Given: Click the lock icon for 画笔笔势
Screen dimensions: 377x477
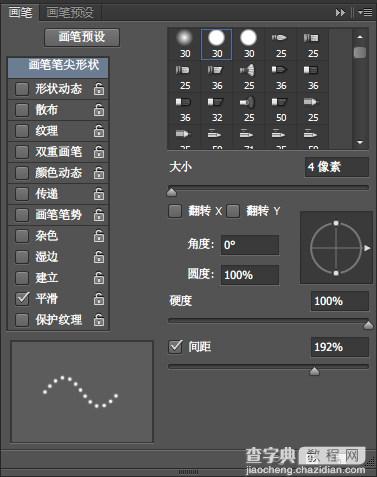Looking at the screenshot, I should (99, 215).
